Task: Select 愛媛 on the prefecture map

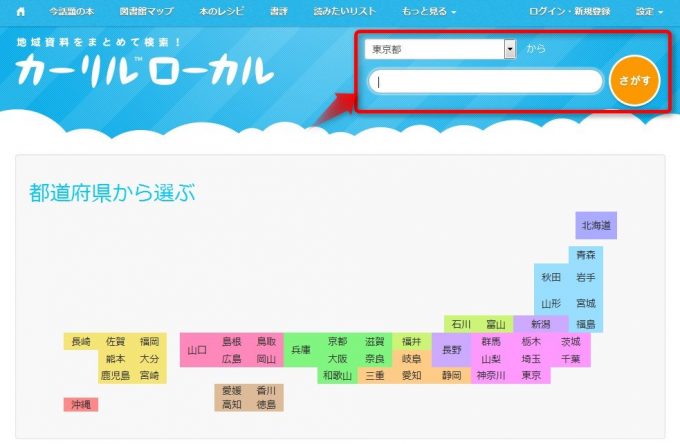Action: (232, 390)
